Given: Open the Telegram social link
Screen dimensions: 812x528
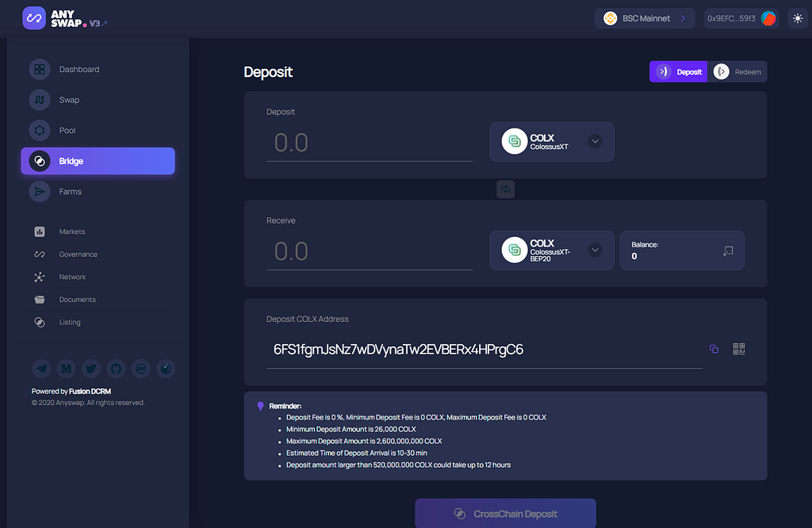Looking at the screenshot, I should pos(41,369).
